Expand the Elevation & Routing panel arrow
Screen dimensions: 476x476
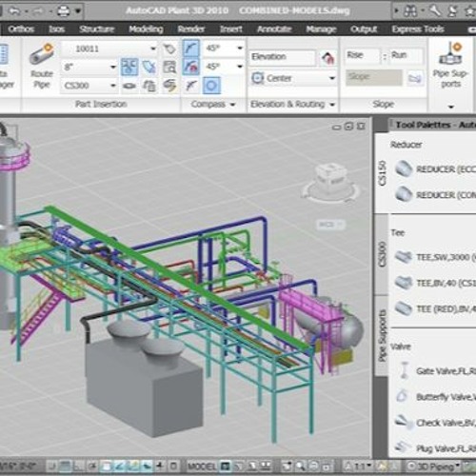[332, 105]
